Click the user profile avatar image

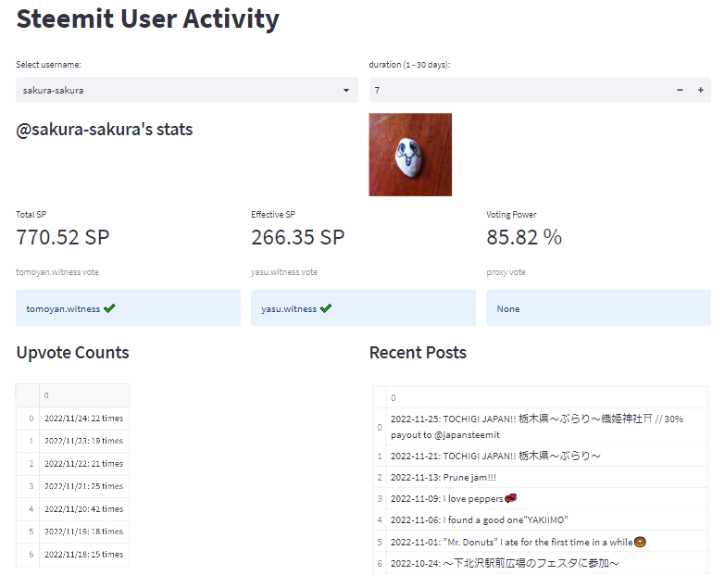(x=410, y=155)
